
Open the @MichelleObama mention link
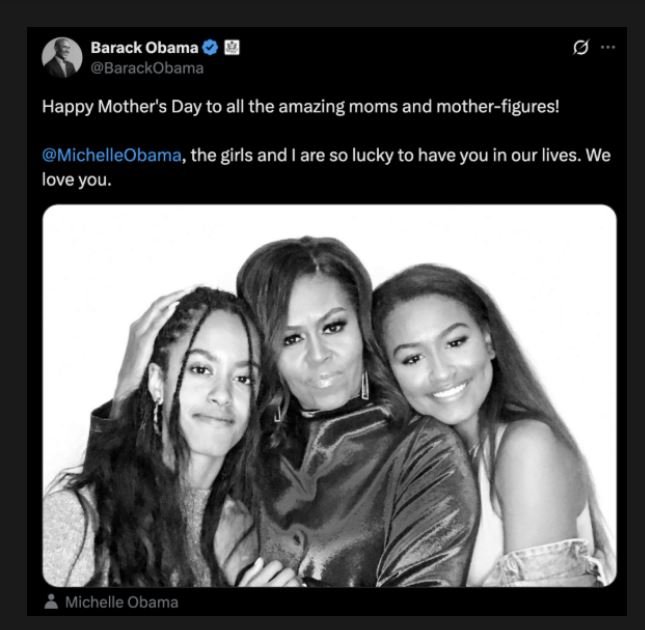(112, 157)
